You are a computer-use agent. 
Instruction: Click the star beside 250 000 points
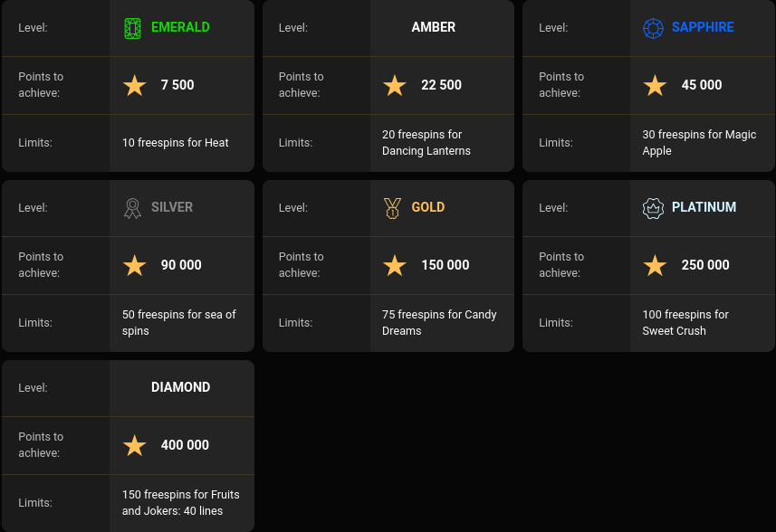(x=655, y=265)
